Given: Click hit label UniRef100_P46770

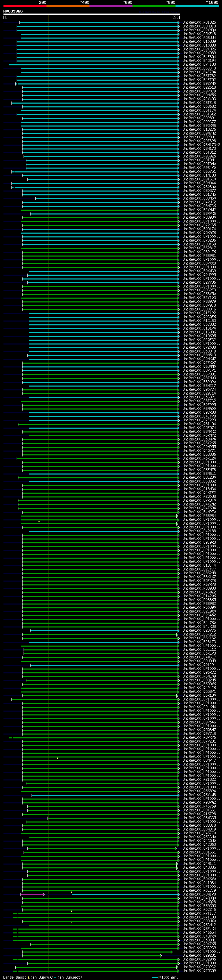Looking at the screenshot, I should 199,833.
